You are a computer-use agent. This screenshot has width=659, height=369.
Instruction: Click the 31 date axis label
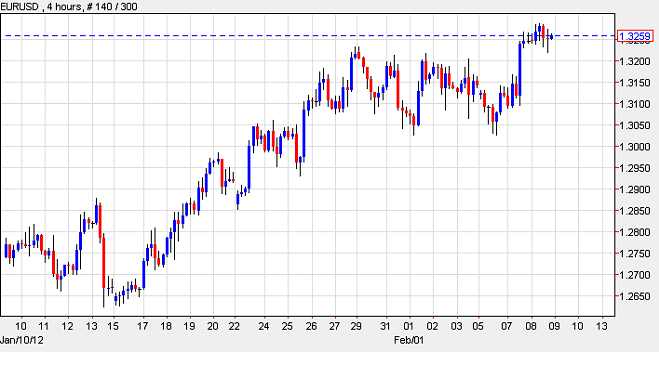[385, 326]
